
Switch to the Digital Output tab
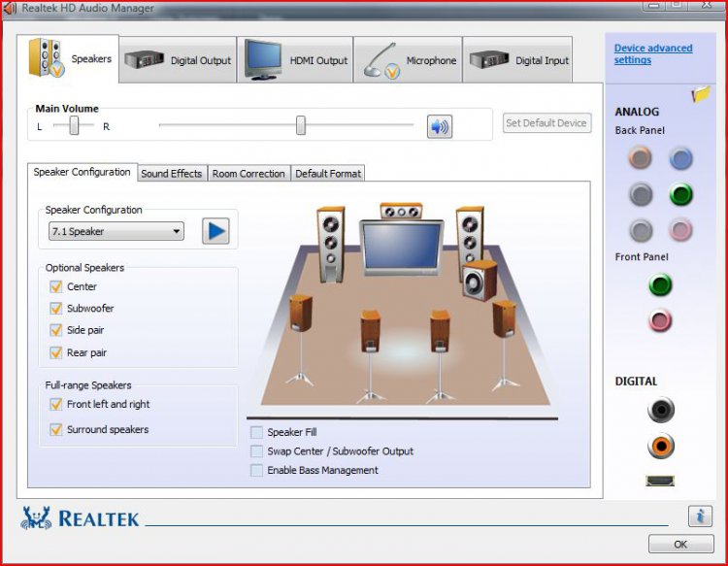(178, 60)
